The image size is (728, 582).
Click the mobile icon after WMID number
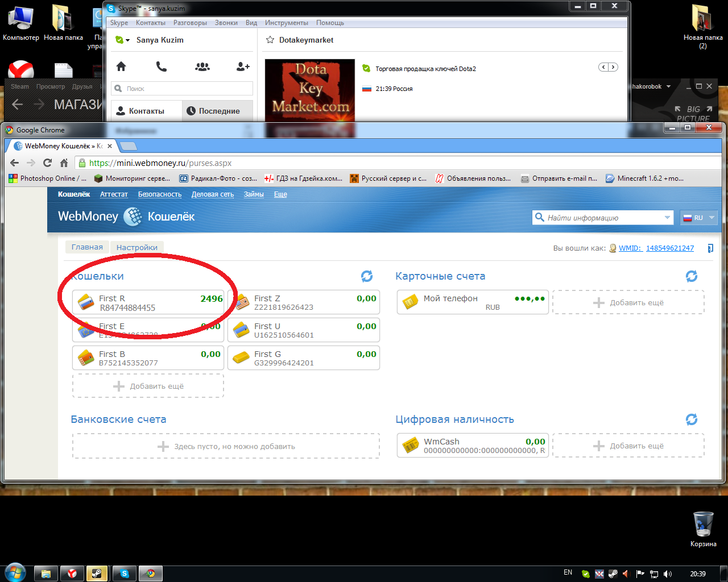coord(710,248)
